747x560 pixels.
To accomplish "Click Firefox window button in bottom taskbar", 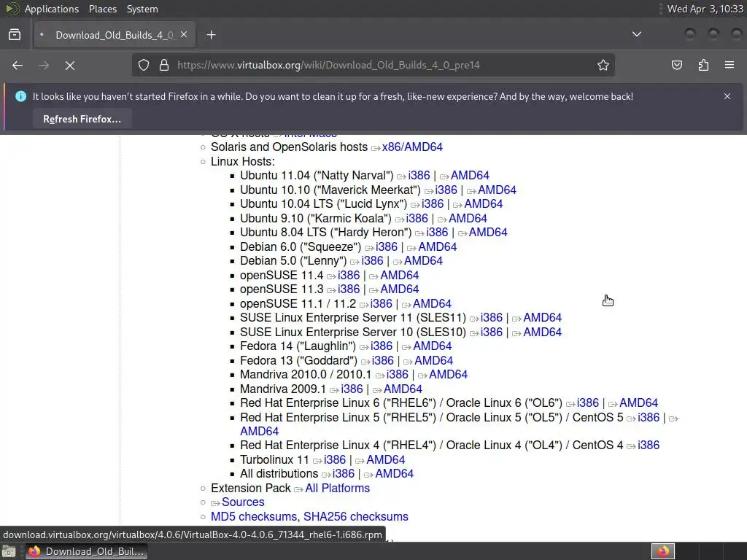I will pyautogui.click(x=86, y=551).
